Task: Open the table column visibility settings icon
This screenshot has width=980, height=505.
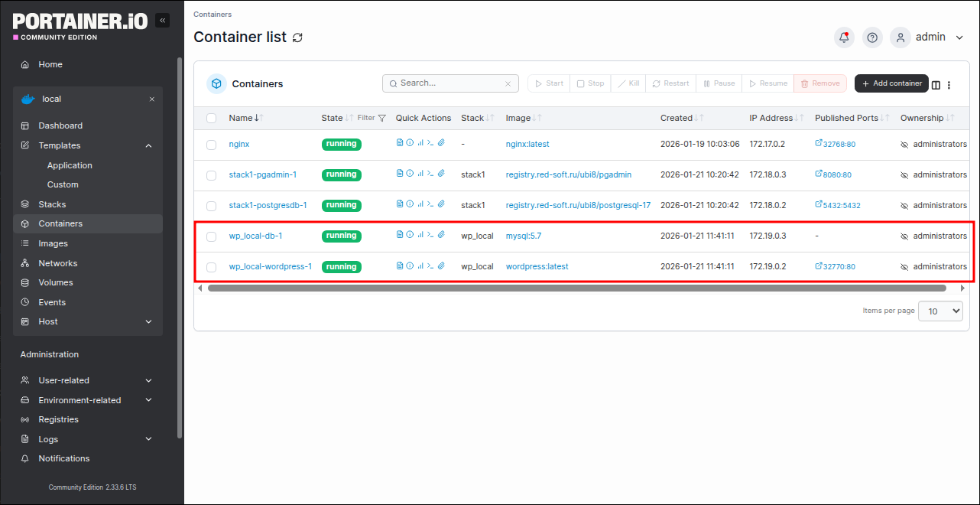Action: pyautogui.click(x=936, y=84)
